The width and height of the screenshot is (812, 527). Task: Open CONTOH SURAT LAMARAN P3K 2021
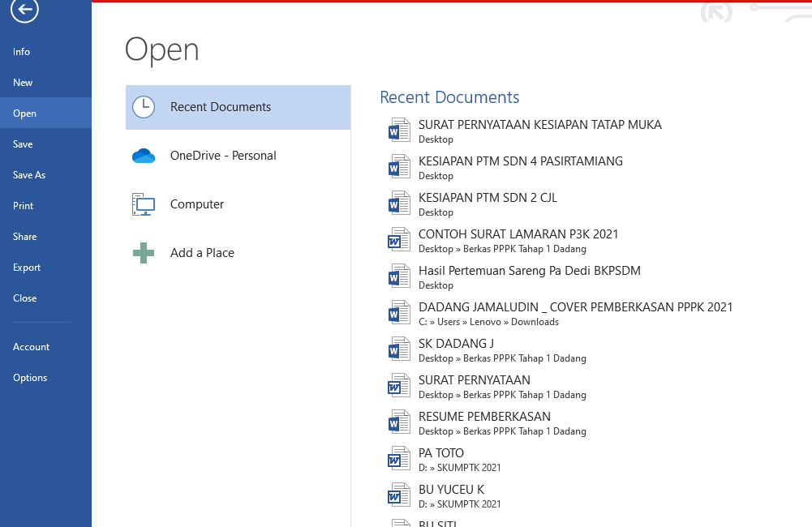(x=518, y=234)
